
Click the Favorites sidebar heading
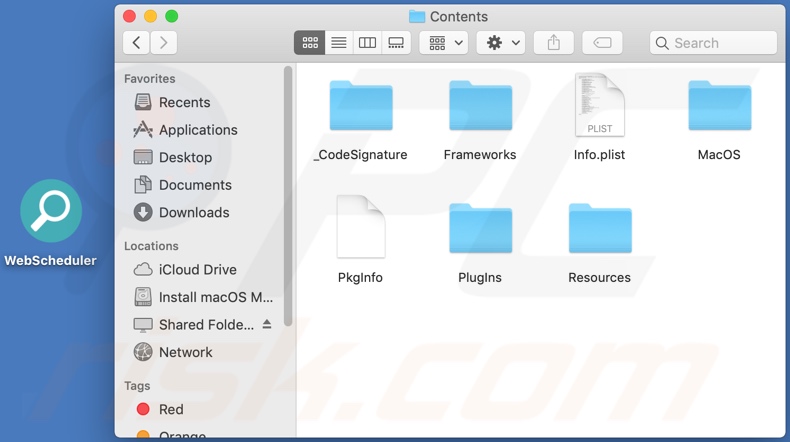coord(150,79)
